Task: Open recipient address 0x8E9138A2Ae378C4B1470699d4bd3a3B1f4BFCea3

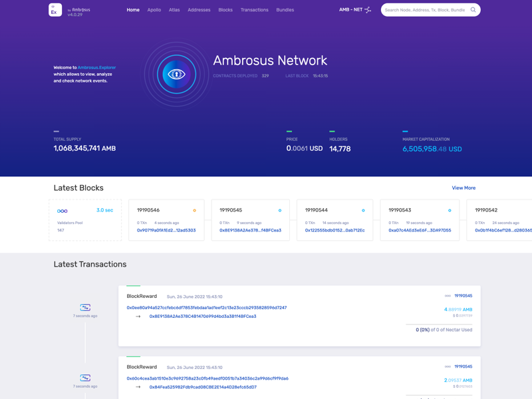Action: point(203,317)
